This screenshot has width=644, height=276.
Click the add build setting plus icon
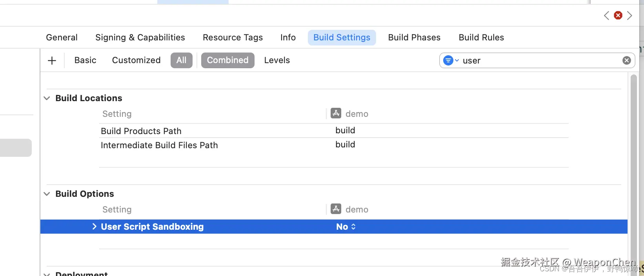click(52, 60)
